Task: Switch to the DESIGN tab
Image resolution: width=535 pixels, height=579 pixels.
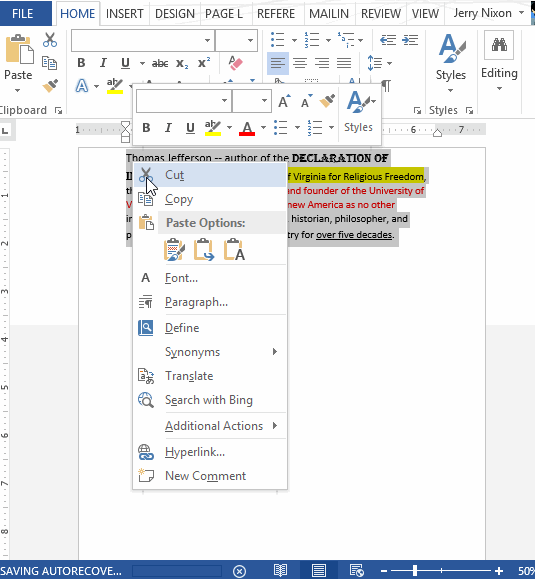Action: [x=175, y=14]
